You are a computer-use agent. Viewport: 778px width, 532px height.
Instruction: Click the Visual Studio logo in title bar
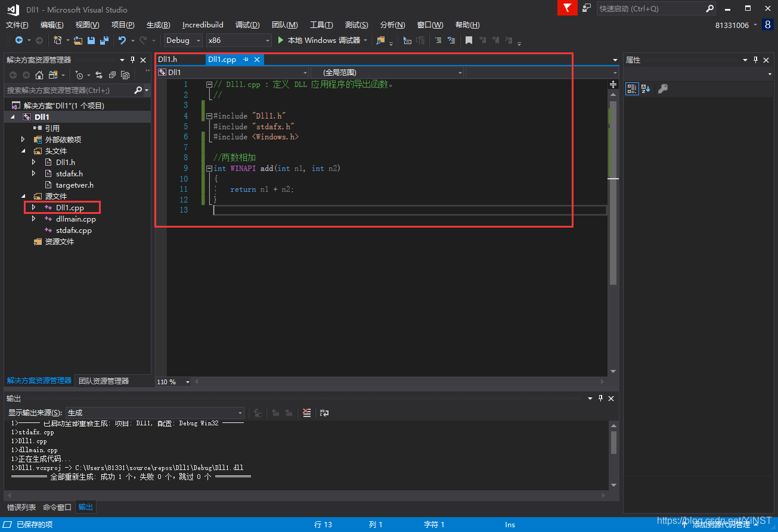click(x=13, y=9)
